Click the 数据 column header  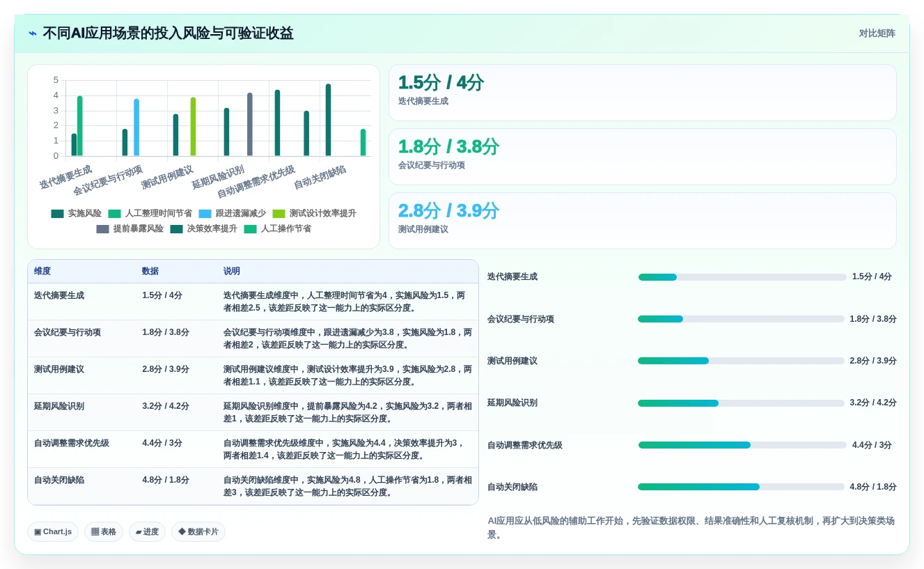point(150,272)
